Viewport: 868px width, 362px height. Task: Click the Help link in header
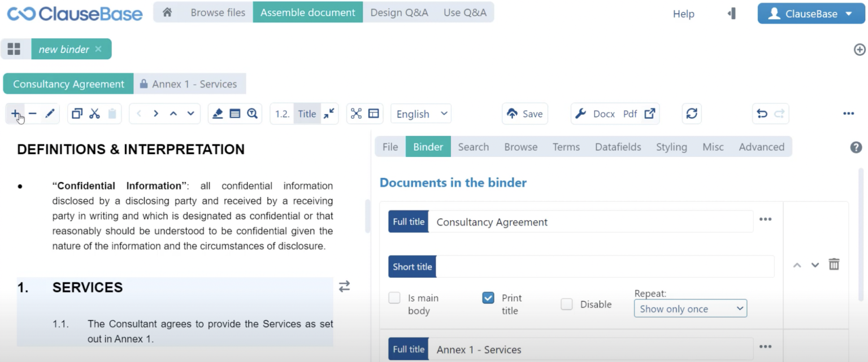point(683,14)
